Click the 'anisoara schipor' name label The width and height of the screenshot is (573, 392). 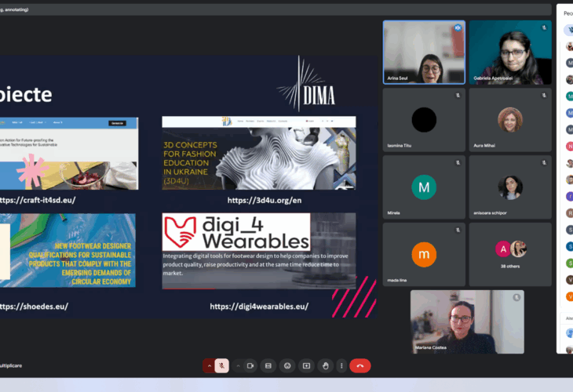pos(490,212)
